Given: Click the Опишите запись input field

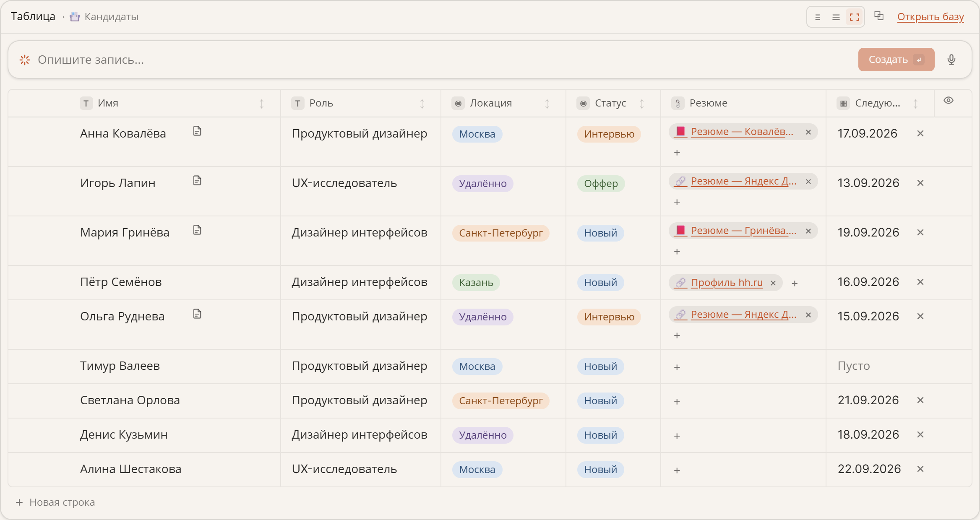Looking at the screenshot, I should pyautogui.click(x=445, y=60).
